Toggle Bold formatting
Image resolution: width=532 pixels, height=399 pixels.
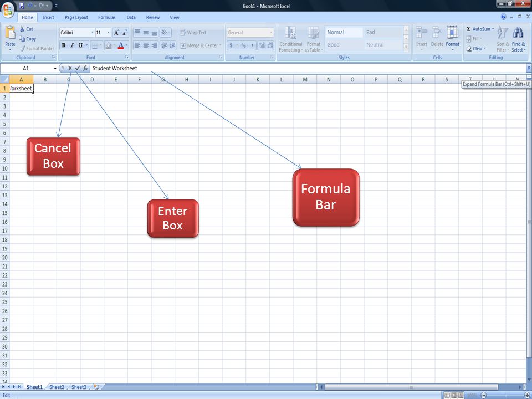(x=63, y=45)
